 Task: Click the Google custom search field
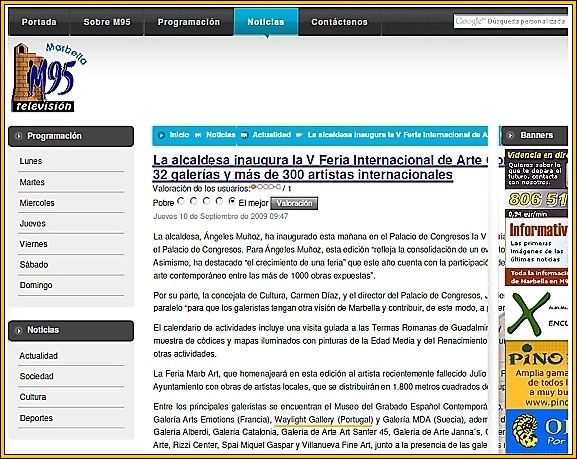click(510, 21)
